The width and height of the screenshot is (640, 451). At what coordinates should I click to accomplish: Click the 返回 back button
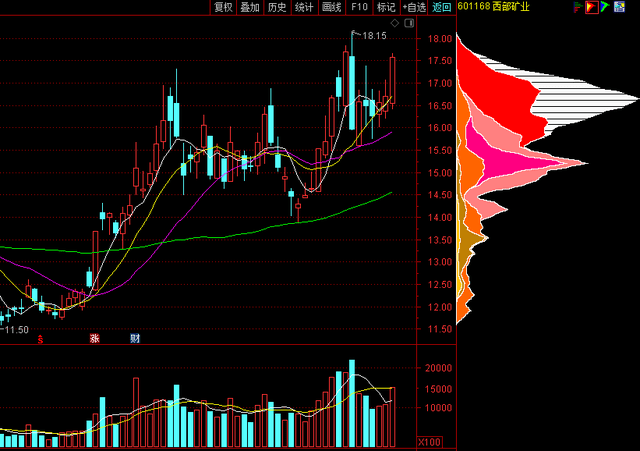pyautogui.click(x=442, y=7)
